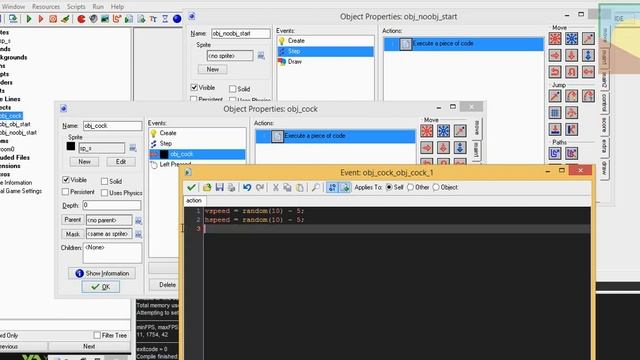Print the code from the editor toolbar
This screenshot has height=360, width=640.
[231, 187]
